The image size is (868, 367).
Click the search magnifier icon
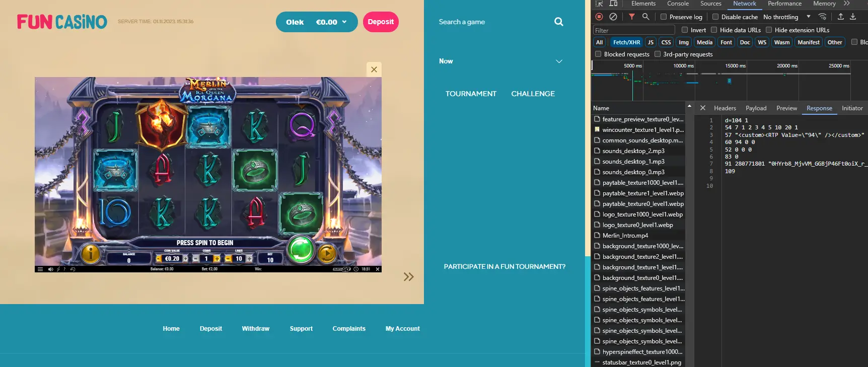click(x=559, y=22)
